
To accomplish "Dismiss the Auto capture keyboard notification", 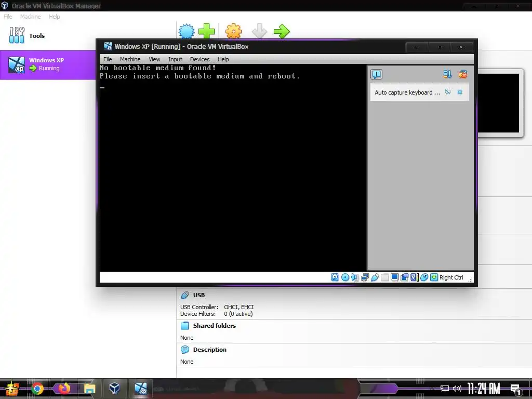I will pyautogui.click(x=460, y=92).
